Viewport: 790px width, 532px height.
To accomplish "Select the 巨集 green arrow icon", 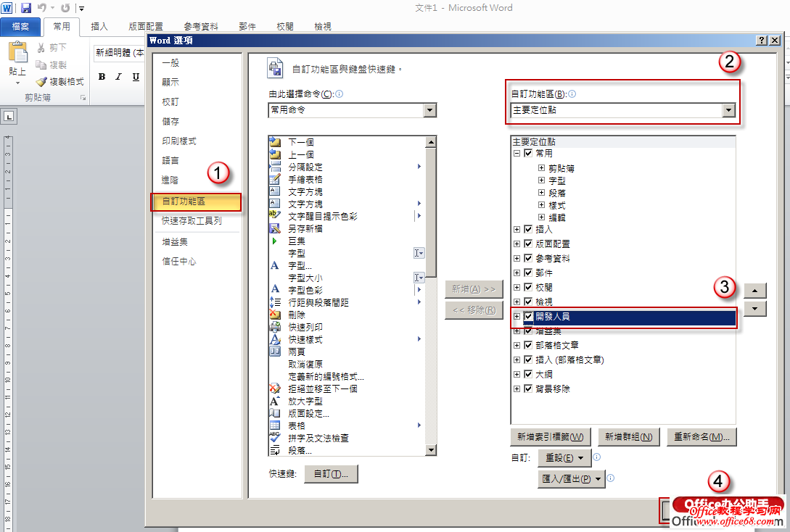I will [275, 241].
